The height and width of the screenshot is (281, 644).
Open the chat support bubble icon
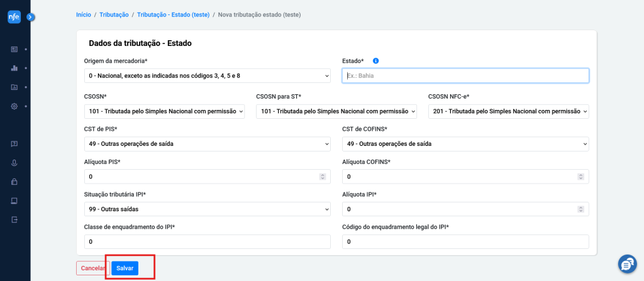[x=627, y=264]
